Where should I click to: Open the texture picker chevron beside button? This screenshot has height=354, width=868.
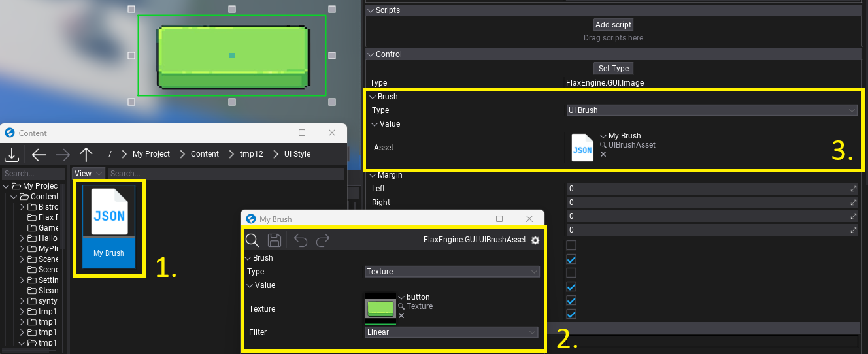pyautogui.click(x=401, y=297)
